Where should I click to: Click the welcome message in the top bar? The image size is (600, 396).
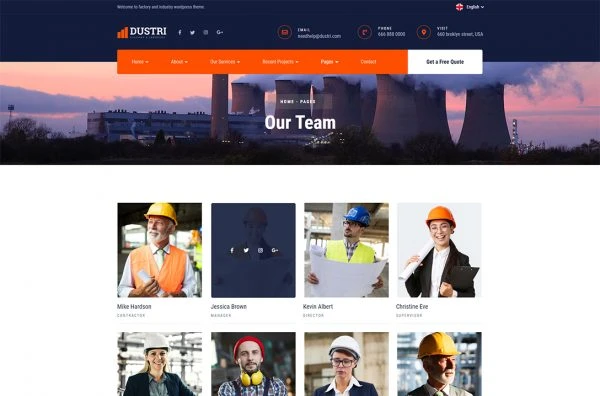point(160,7)
